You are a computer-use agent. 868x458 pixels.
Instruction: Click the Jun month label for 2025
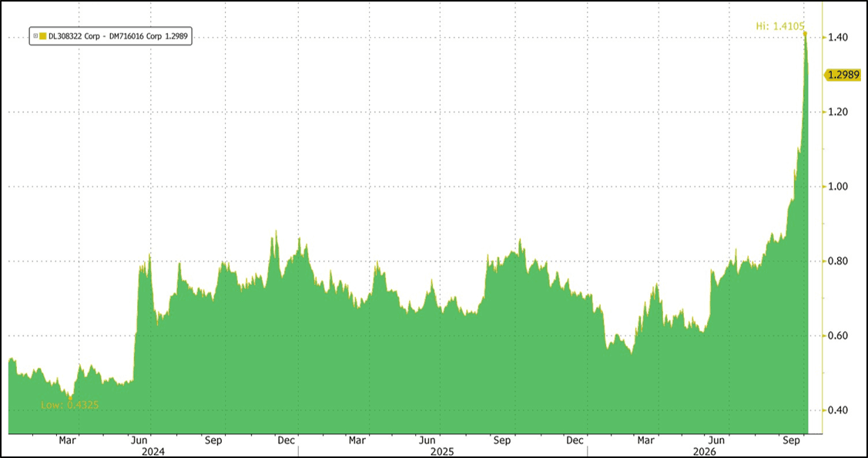click(428, 441)
